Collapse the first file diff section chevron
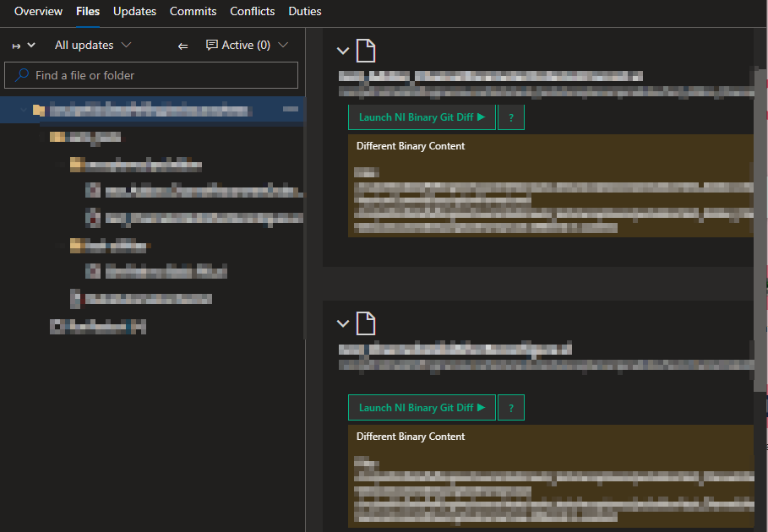 coord(342,50)
